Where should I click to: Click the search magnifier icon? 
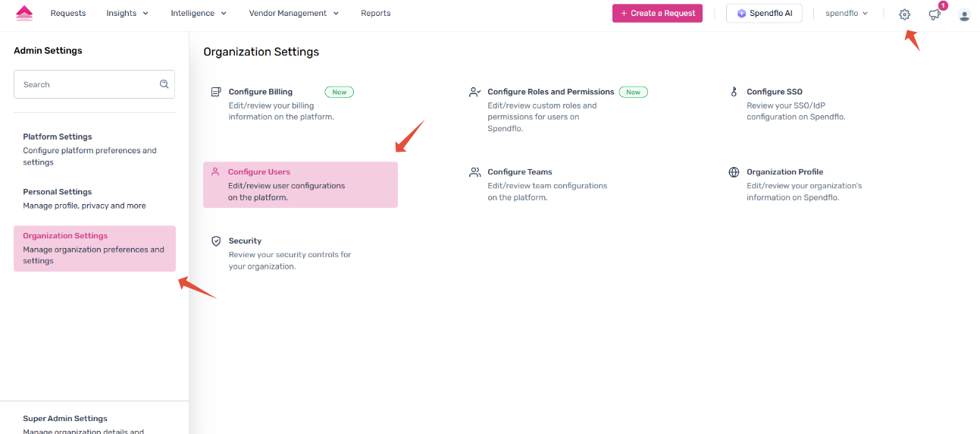[x=164, y=84]
